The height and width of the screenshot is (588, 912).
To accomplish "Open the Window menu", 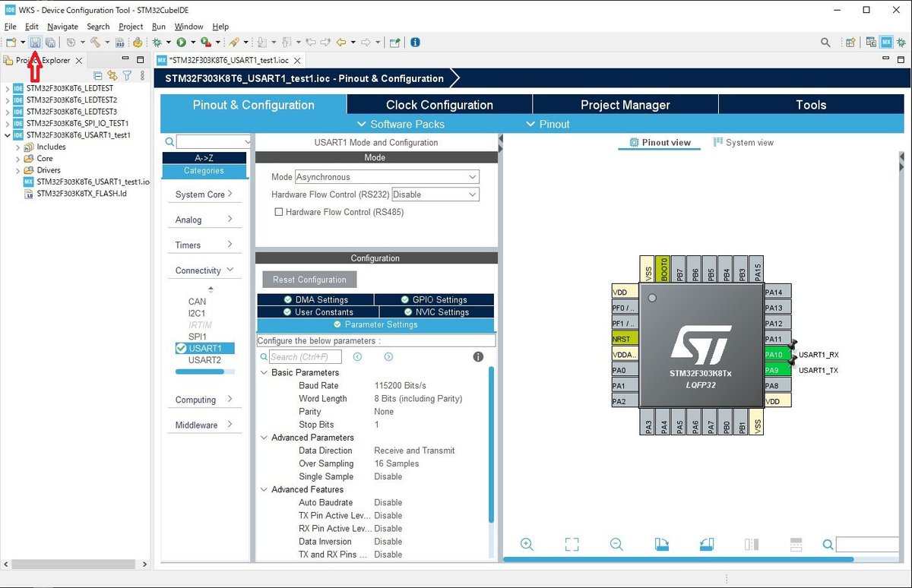I will (189, 27).
